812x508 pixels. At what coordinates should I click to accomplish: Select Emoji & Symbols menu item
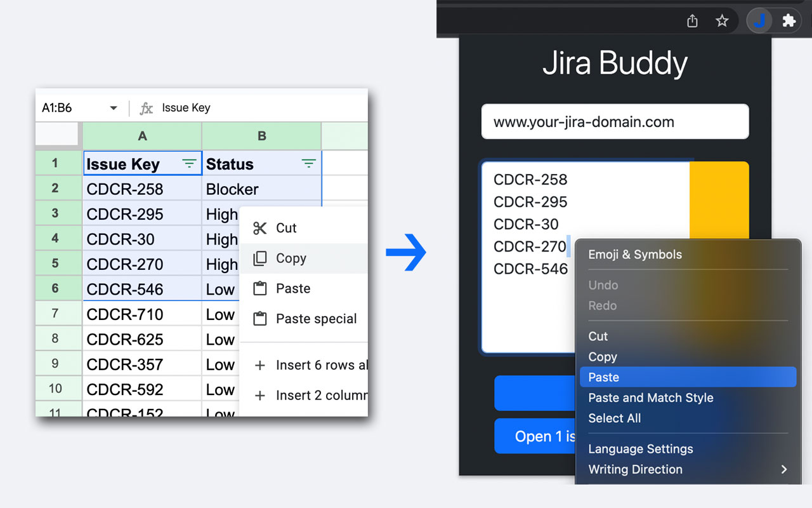coord(688,255)
